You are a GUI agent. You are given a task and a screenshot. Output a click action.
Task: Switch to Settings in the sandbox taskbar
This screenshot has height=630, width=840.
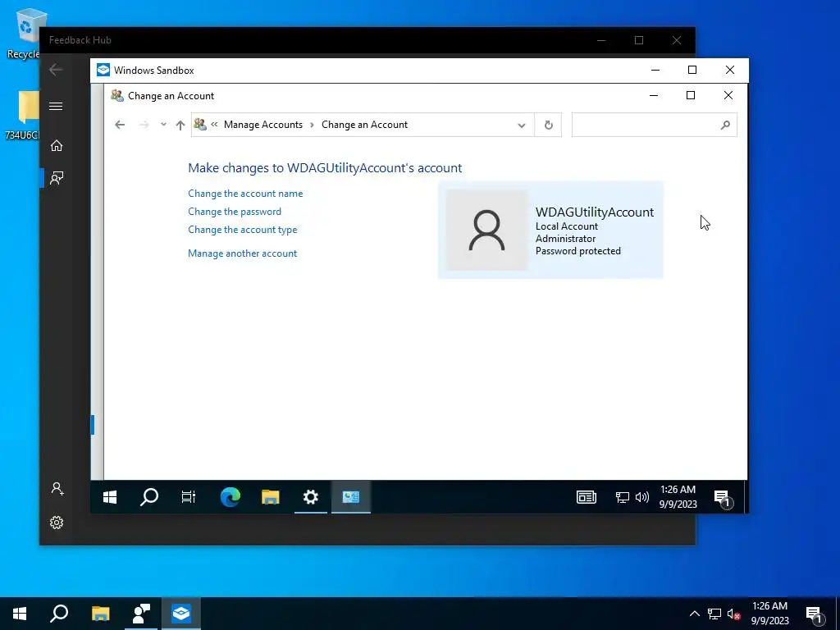pos(311,497)
